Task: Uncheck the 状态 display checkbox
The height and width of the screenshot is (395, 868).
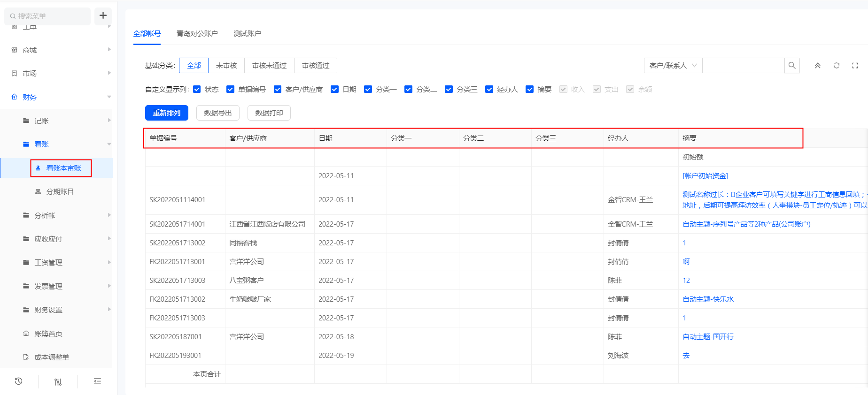Action: [x=197, y=89]
